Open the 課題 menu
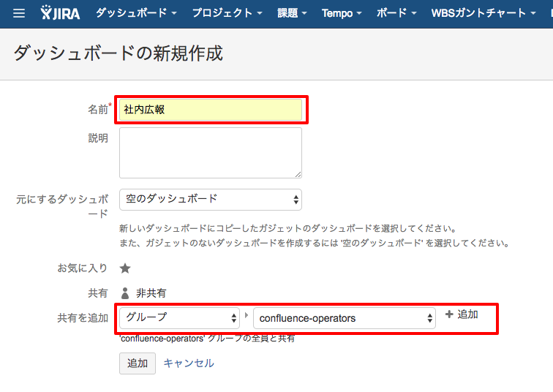Image resolution: width=553 pixels, height=392 pixels. pyautogui.click(x=292, y=13)
